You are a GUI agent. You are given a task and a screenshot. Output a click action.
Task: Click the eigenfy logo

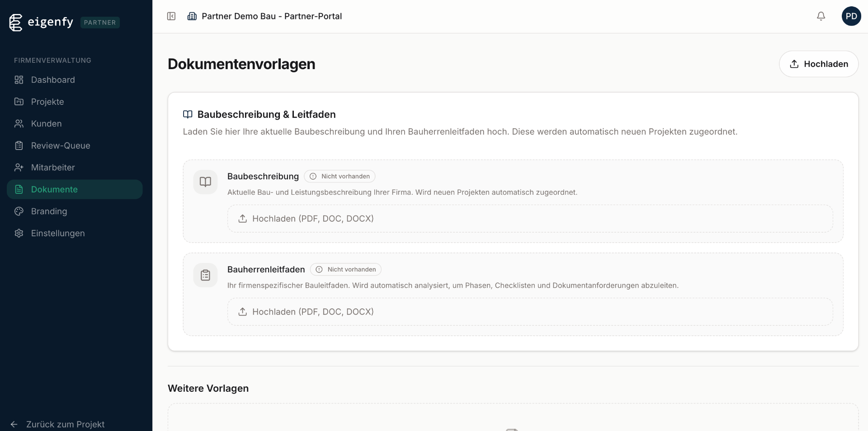point(42,22)
